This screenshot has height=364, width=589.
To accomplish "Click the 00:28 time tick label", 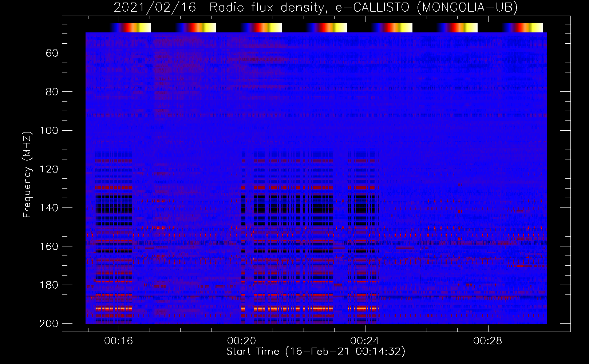I will tap(488, 341).
